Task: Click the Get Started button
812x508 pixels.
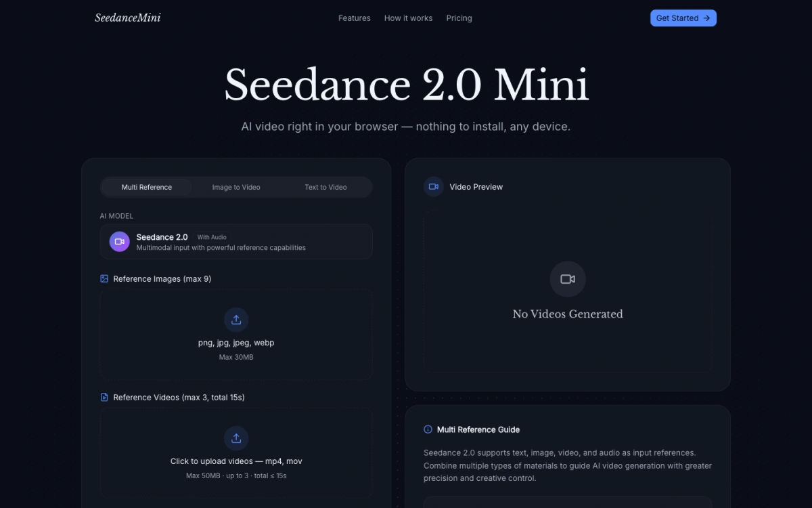Action: click(683, 18)
